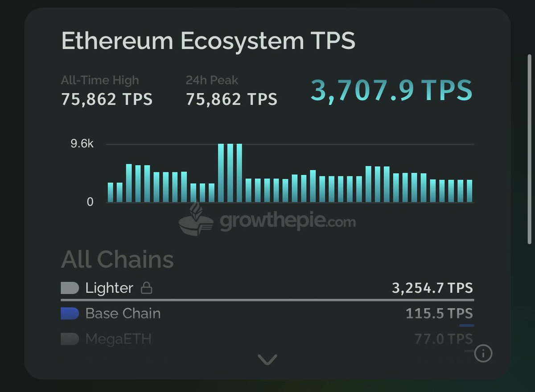This screenshot has height=392, width=535.
Task: Click the gray Lighter chain chip icon
Action: click(70, 288)
